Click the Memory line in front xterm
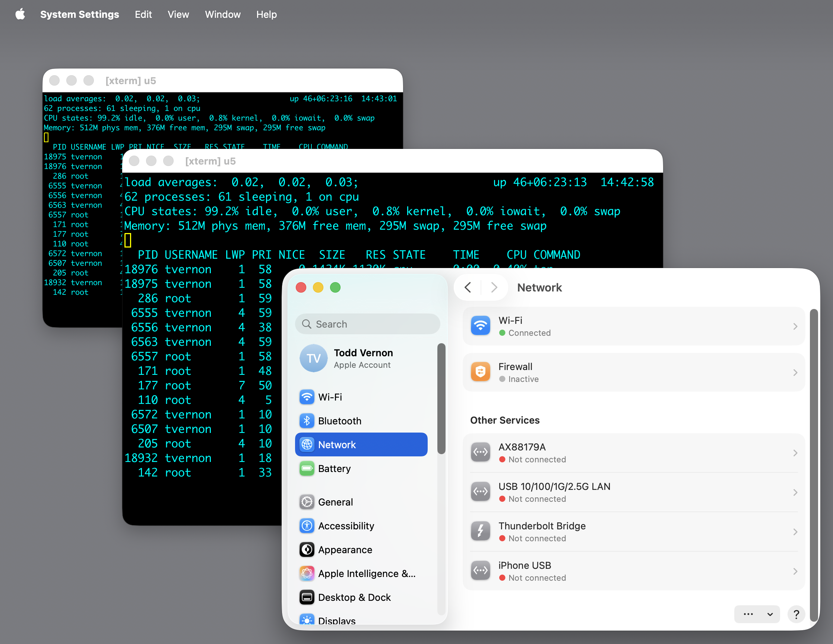This screenshot has width=833, height=644. click(x=335, y=226)
